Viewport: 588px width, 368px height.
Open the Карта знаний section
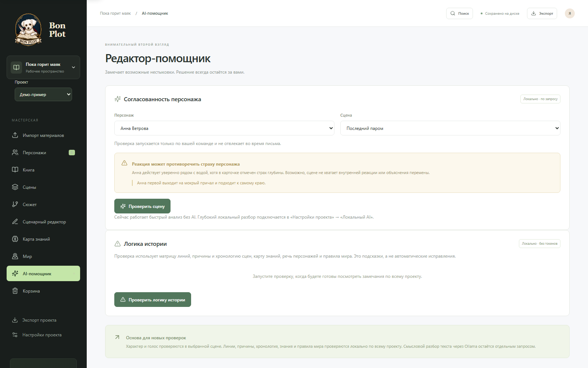pos(43,239)
